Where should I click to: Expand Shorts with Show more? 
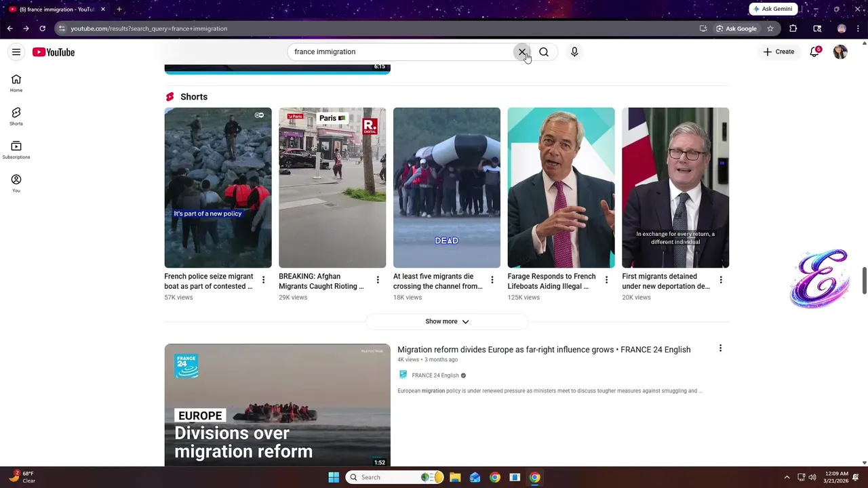(447, 321)
